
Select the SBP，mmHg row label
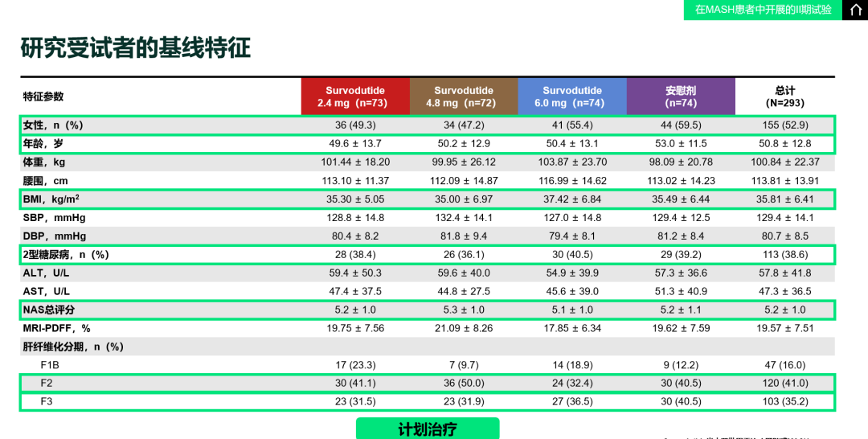tap(55, 218)
